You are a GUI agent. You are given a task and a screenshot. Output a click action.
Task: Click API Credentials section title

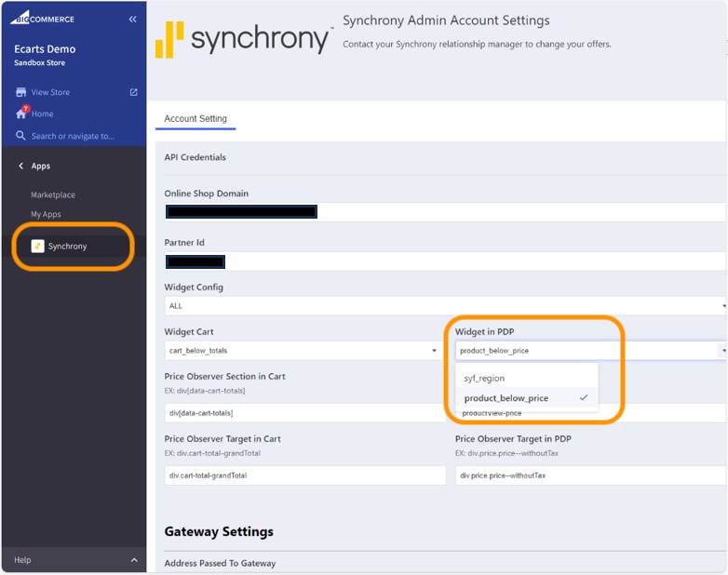click(x=195, y=157)
